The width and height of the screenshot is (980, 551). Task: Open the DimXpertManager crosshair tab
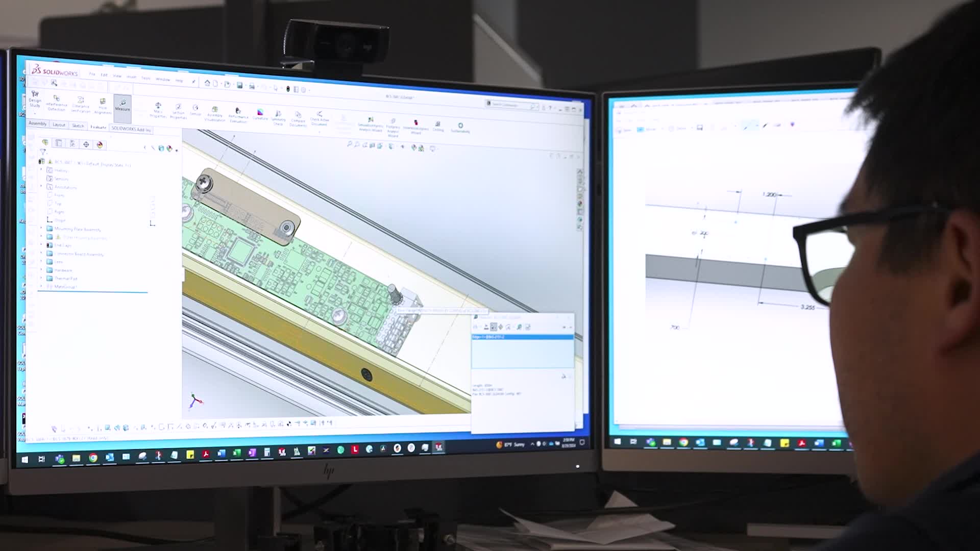86,144
